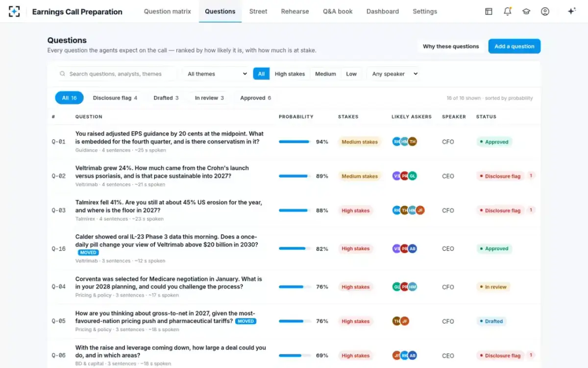Click the TH asker avatar on Q-05
The height and width of the screenshot is (368, 588).
point(397,321)
